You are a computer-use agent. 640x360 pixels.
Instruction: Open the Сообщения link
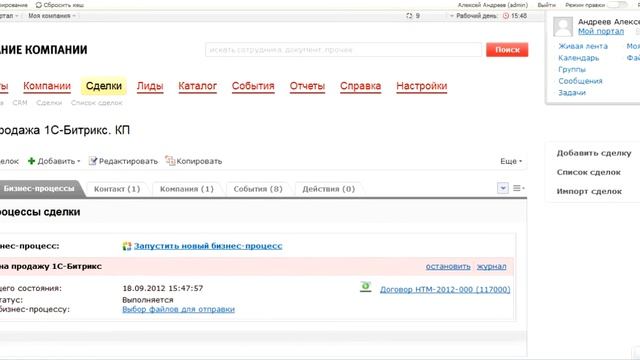pyautogui.click(x=580, y=81)
